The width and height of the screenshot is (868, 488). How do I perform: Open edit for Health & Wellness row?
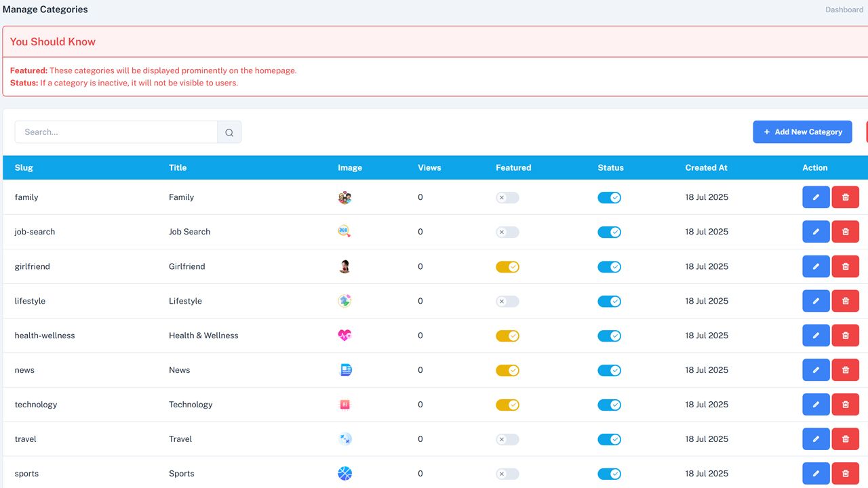pos(816,335)
